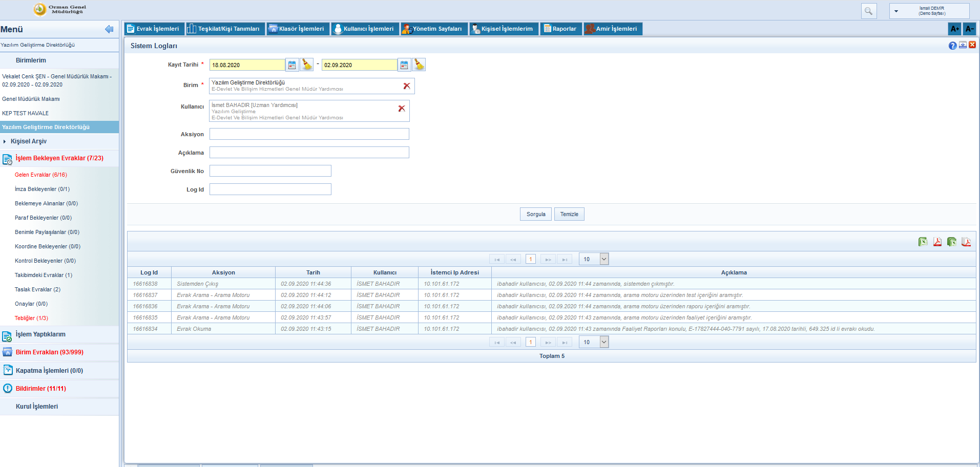This screenshot has height=467, width=980.
Task: Open rows-per-page dropdown above the table
Action: click(x=604, y=259)
